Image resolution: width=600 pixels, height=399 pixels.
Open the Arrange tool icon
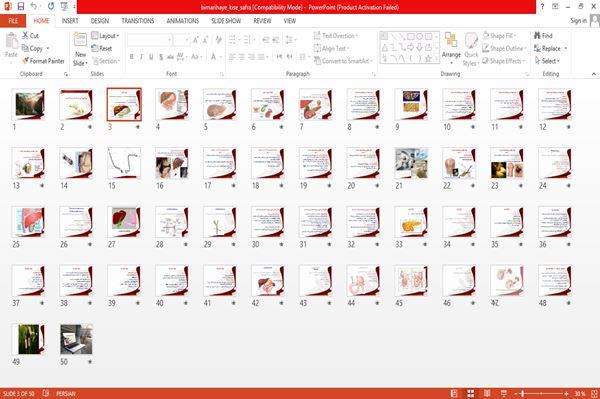click(451, 41)
